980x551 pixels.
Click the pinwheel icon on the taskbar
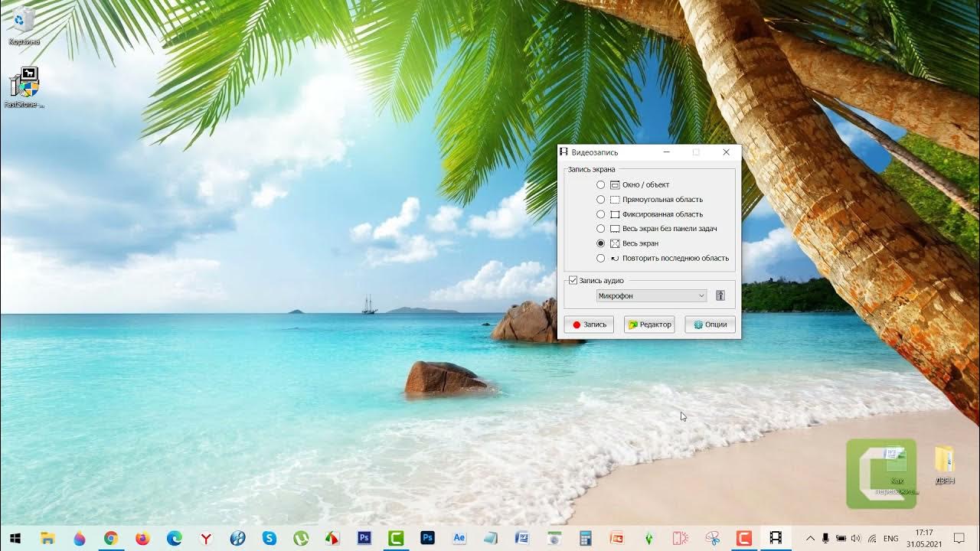713,538
